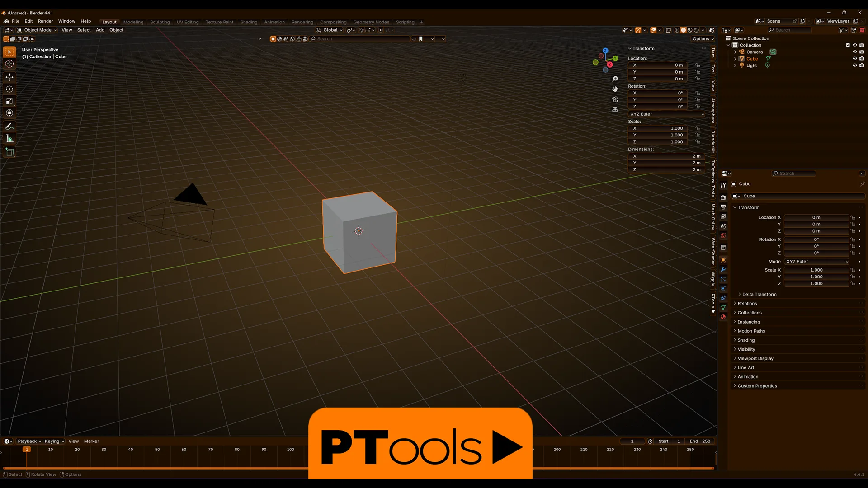Disable Cube in renders camera icon
Image resolution: width=868 pixels, height=488 pixels.
tap(862, 59)
